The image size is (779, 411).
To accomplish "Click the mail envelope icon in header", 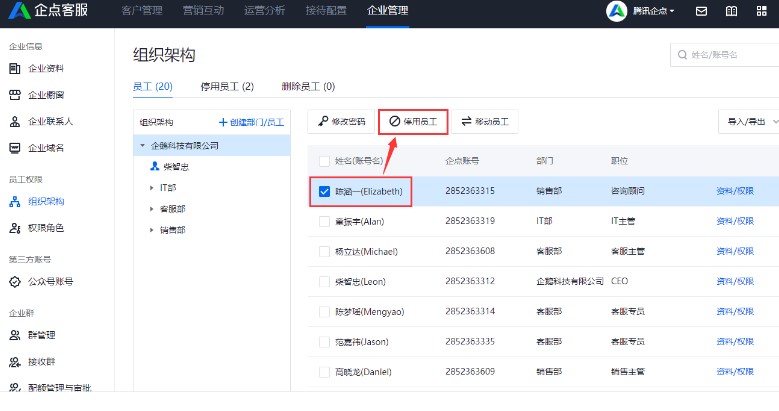I will pyautogui.click(x=702, y=12).
